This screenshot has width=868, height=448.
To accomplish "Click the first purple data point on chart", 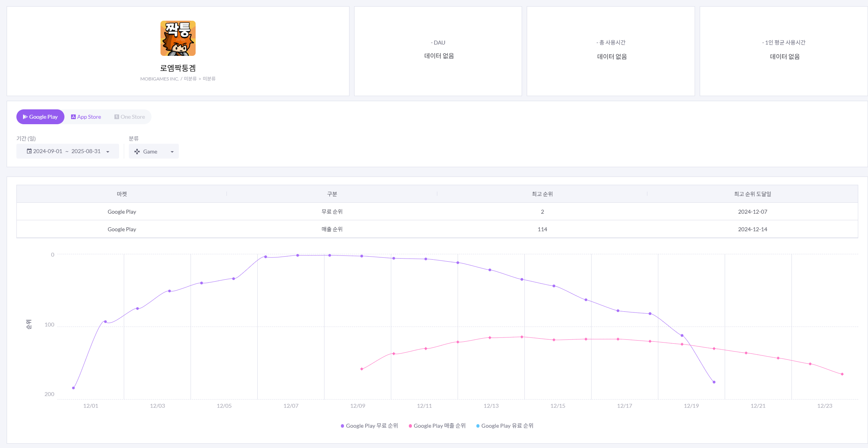I will [73, 388].
